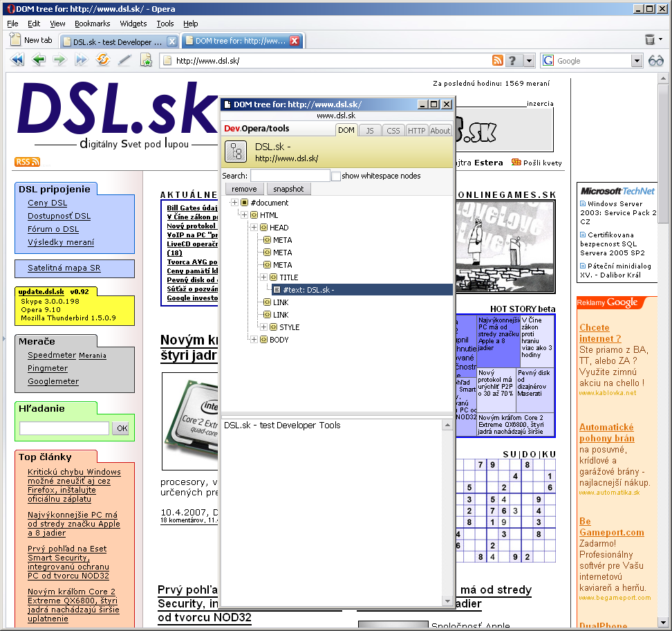Click the 'remove' button
This screenshot has width=672, height=631.
pos(244,189)
